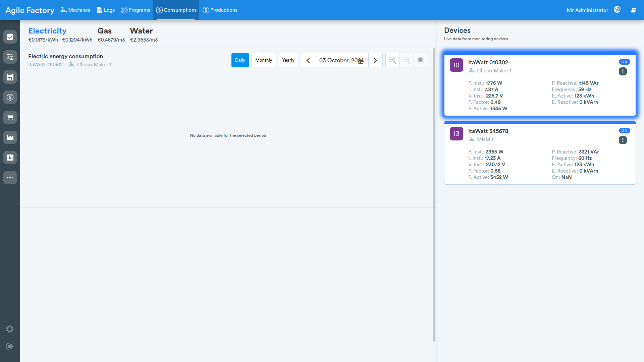Select Yearly view mode
Screen dimensions: 644x362
[288, 60]
